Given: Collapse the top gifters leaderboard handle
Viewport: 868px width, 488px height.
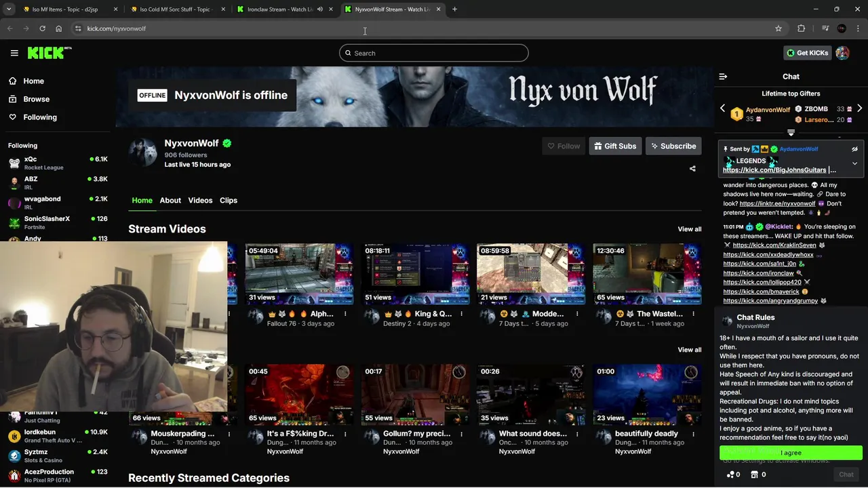Looking at the screenshot, I should tap(791, 133).
